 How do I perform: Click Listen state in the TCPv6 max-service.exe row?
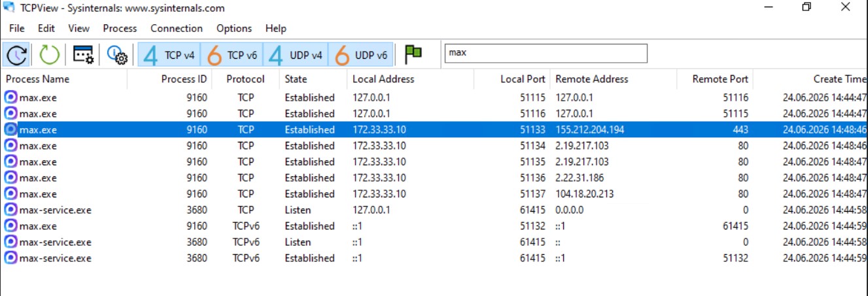pyautogui.click(x=298, y=242)
